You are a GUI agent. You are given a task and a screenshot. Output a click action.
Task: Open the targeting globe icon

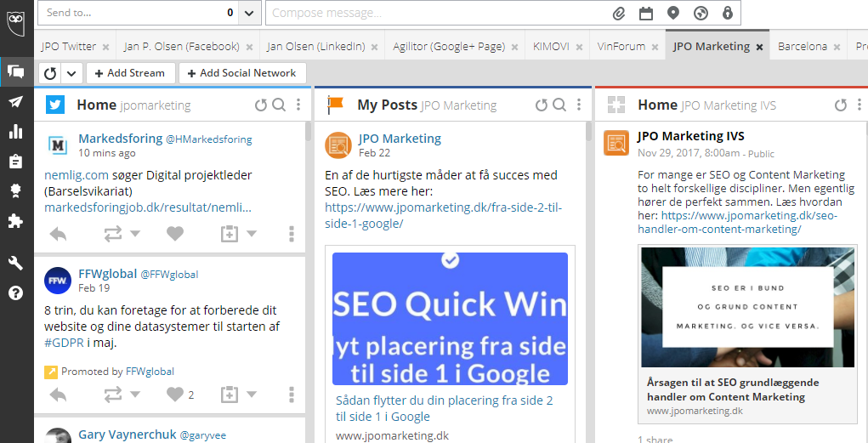[x=701, y=14]
